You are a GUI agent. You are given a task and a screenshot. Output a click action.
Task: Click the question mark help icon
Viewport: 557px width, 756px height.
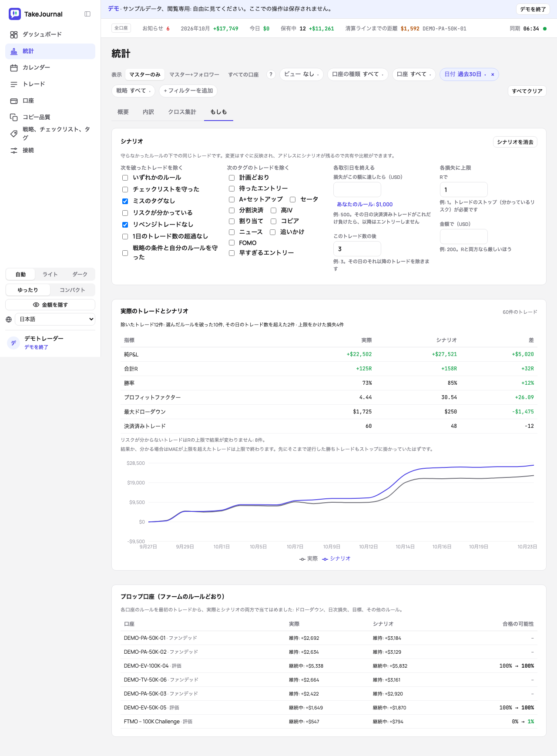tap(271, 74)
